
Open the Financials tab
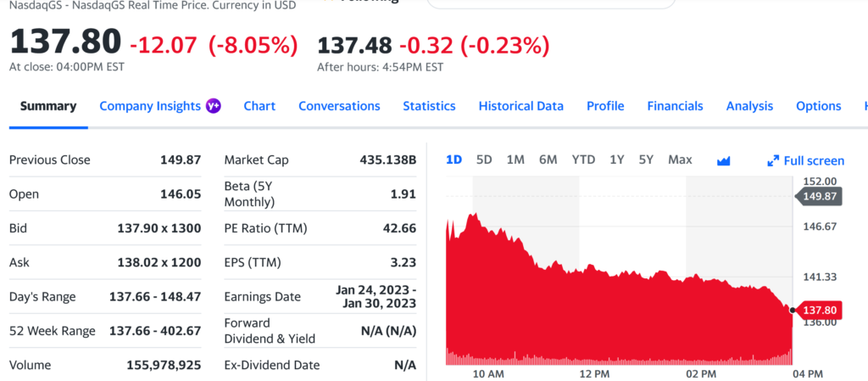675,106
